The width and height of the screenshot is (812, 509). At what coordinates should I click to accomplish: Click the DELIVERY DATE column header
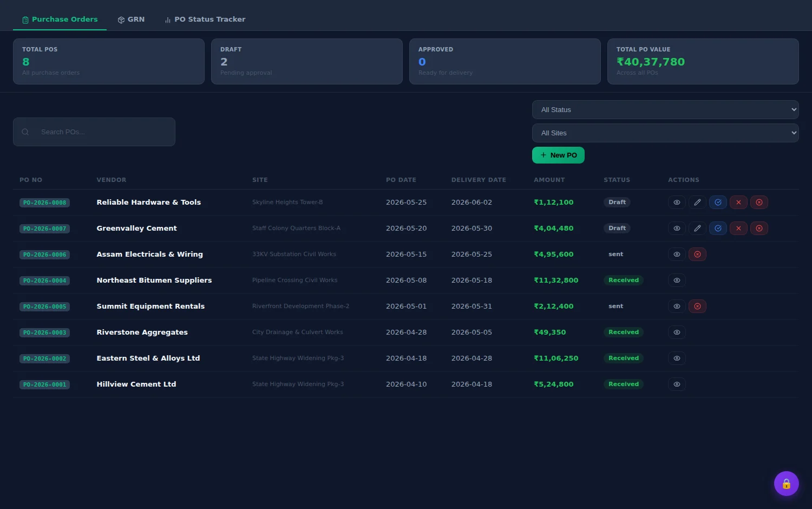[x=479, y=180]
